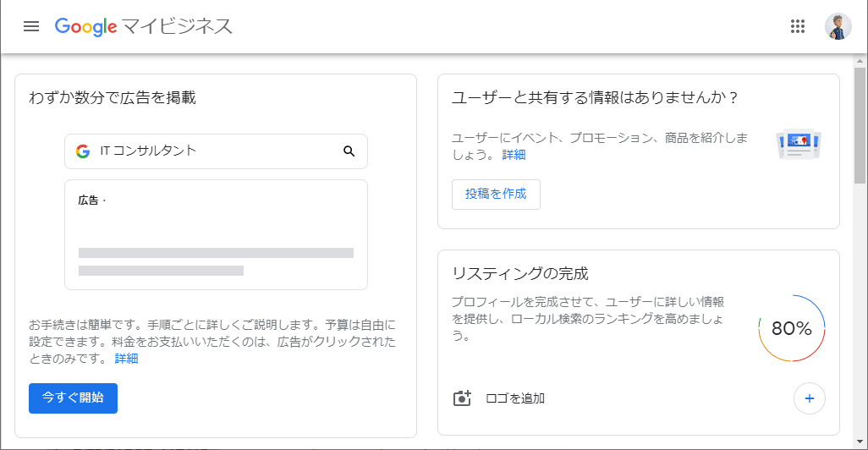Click the 今すぐ開始 button

click(73, 398)
